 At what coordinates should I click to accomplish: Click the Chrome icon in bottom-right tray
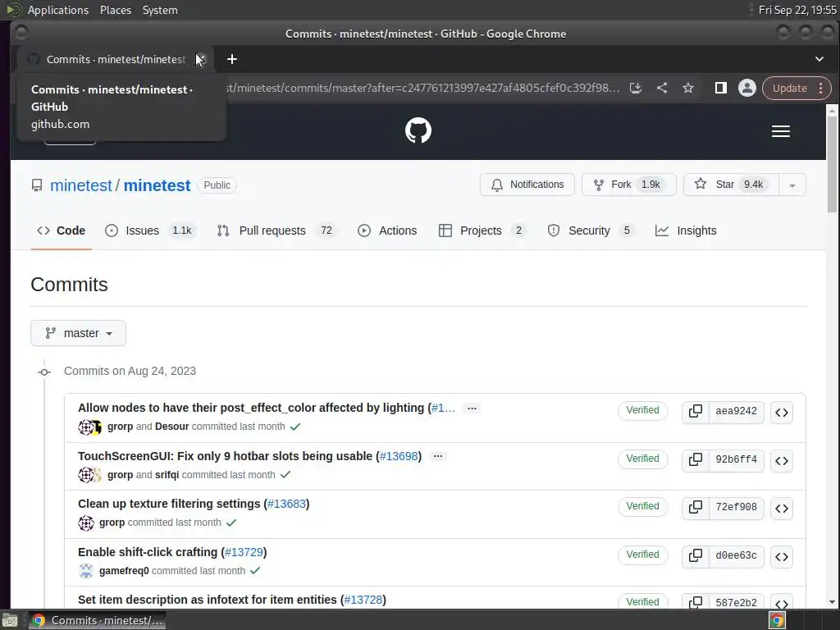click(x=778, y=620)
